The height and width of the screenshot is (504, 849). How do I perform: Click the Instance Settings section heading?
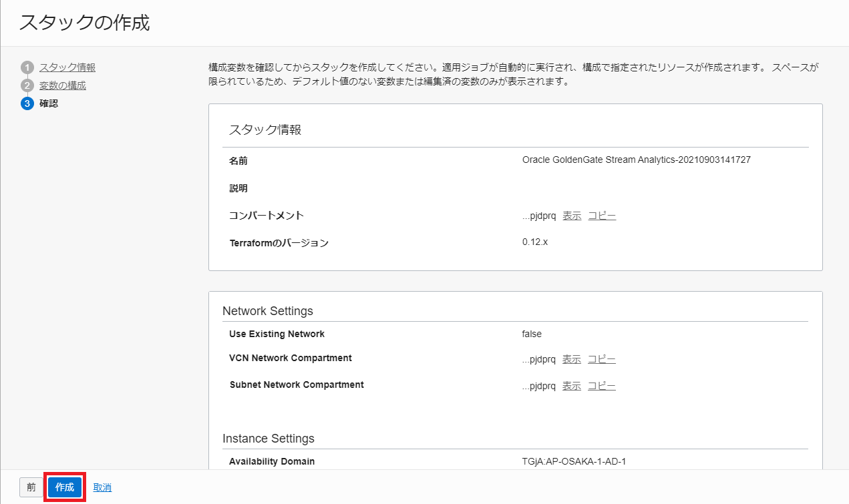(x=268, y=439)
